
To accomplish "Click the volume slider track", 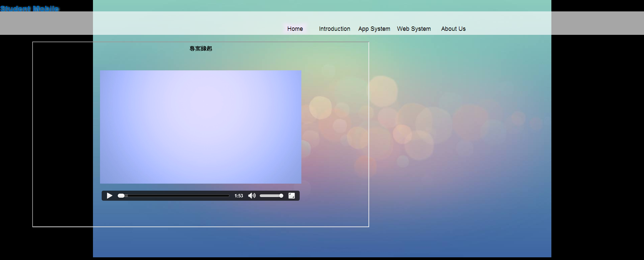I will (268, 196).
